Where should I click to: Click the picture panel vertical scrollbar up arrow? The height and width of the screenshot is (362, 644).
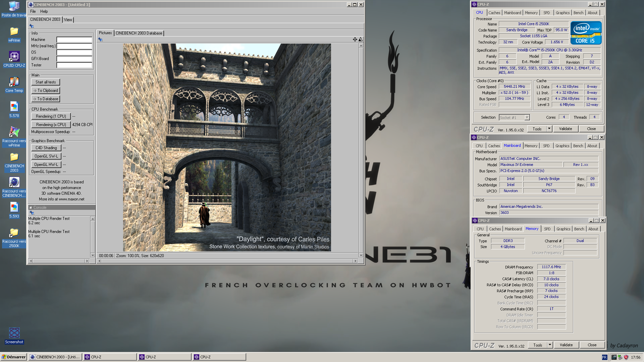(361, 46)
